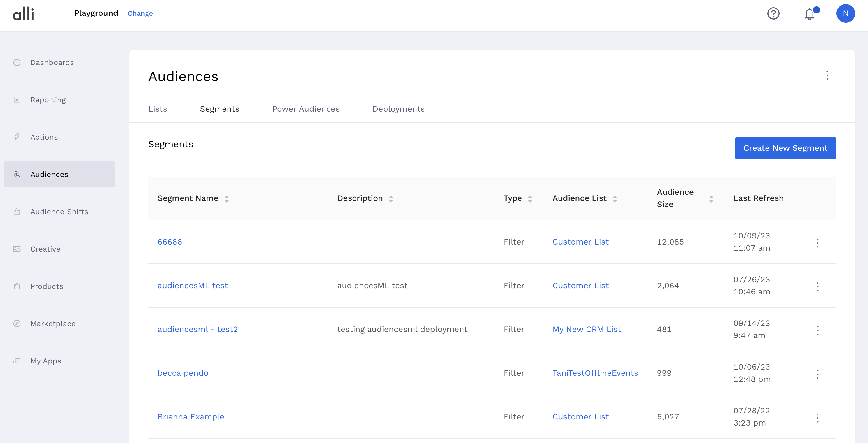Click the notifications bell icon
The height and width of the screenshot is (443, 868).
coord(809,14)
